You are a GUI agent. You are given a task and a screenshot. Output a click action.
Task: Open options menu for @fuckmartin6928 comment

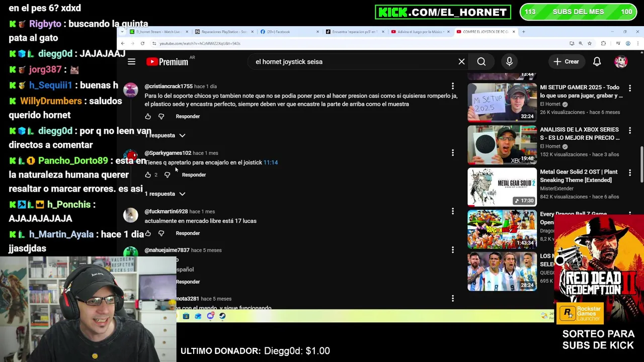pyautogui.click(x=452, y=211)
